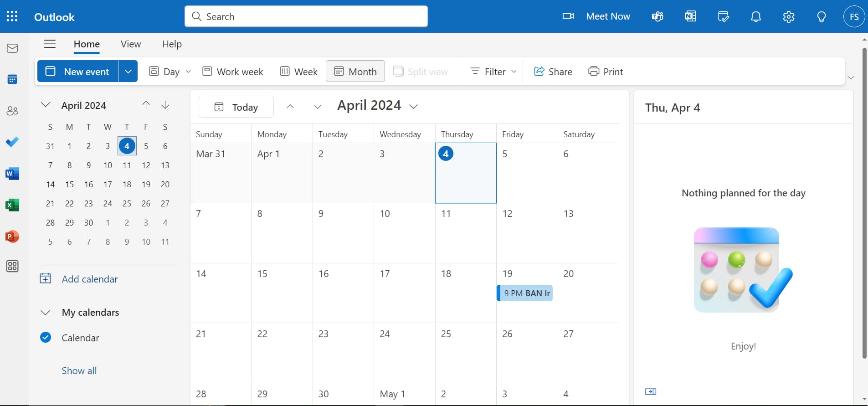Switch to Work week view

[233, 72]
